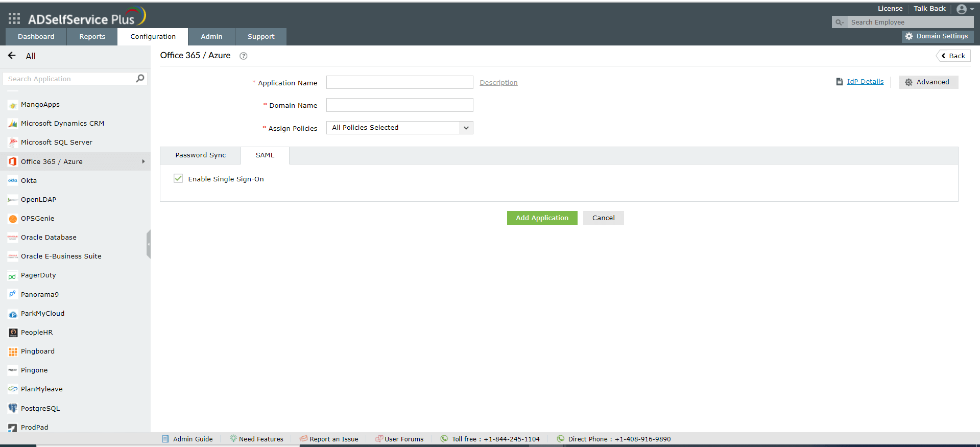The height and width of the screenshot is (447, 980).
Task: Open the IdP Details link
Action: (865, 82)
